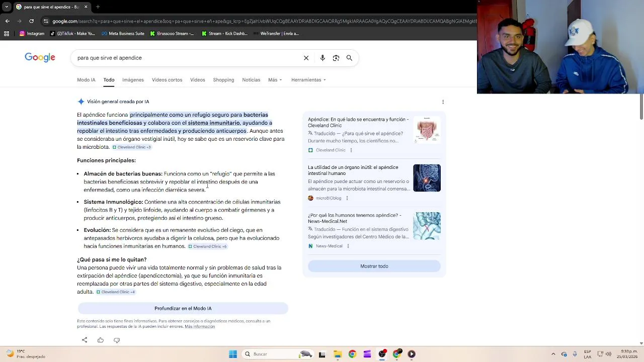This screenshot has height=362, width=644.
Task: Open 'La utilidad de un órgano inútil' result
Action: point(353,170)
